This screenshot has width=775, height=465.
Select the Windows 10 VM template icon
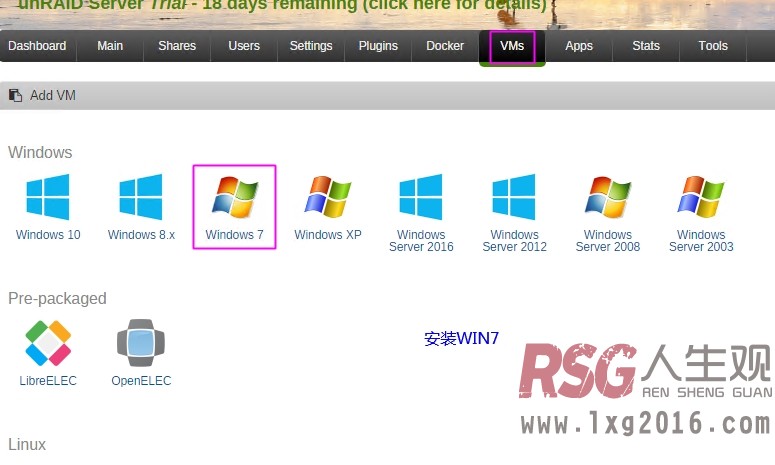(48, 197)
